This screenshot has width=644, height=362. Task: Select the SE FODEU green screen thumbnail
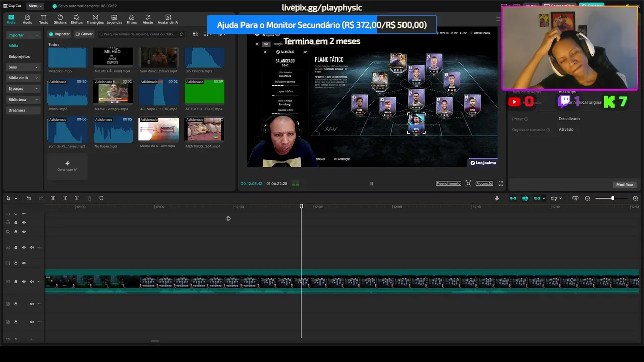tap(204, 92)
